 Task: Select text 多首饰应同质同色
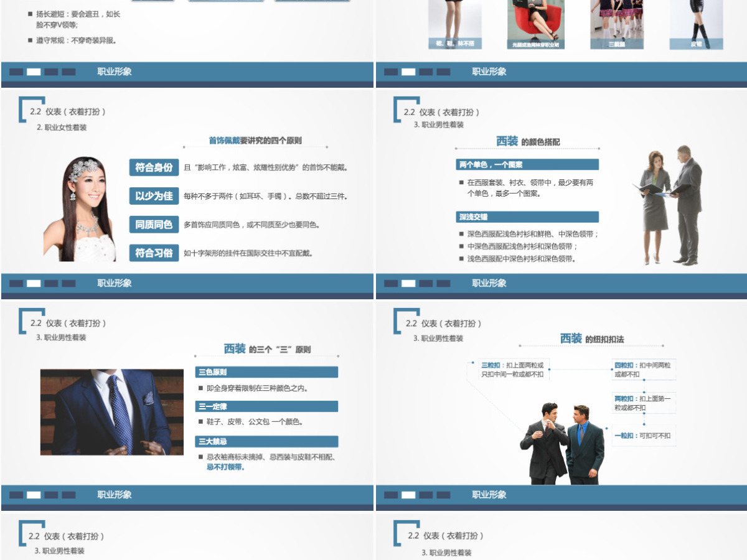click(x=252, y=225)
